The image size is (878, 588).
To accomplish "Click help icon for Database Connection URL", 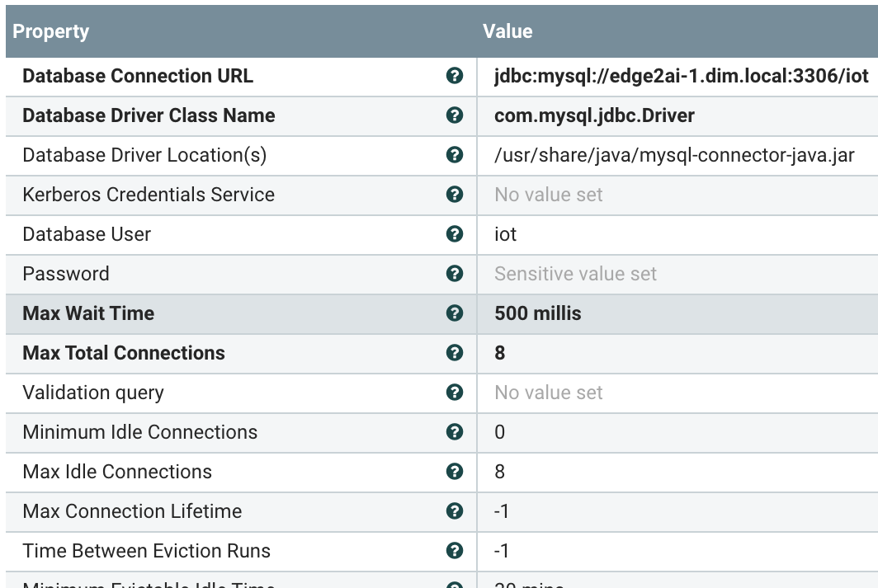I will tap(454, 76).
